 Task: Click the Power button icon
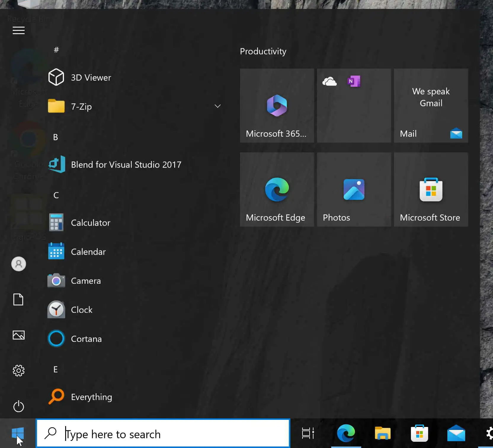(19, 406)
